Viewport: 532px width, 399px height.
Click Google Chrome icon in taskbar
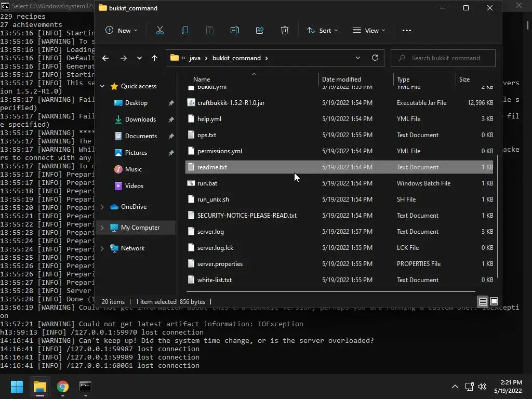tap(62, 387)
